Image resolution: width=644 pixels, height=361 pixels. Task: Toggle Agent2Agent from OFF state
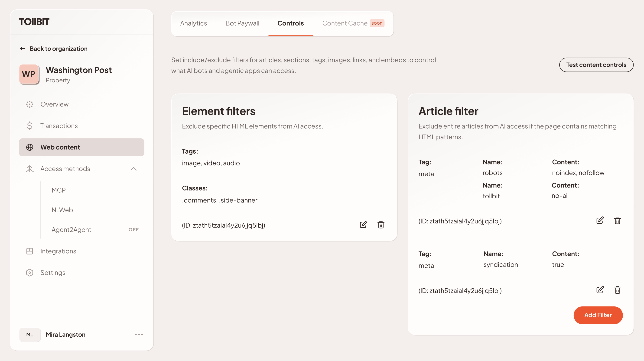[133, 229]
